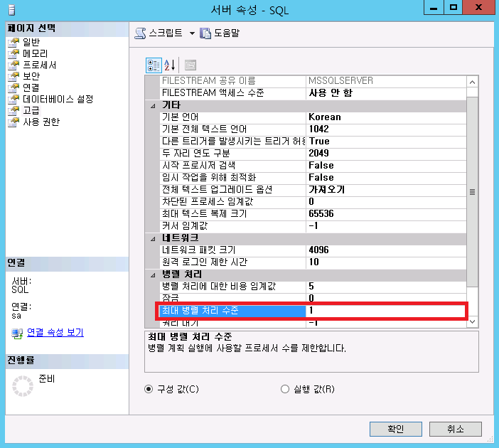Image resolution: width=499 pixels, height=448 pixels.
Task: Select the highlighted 최대 병렬 처리 수준 row
Action: click(312, 311)
